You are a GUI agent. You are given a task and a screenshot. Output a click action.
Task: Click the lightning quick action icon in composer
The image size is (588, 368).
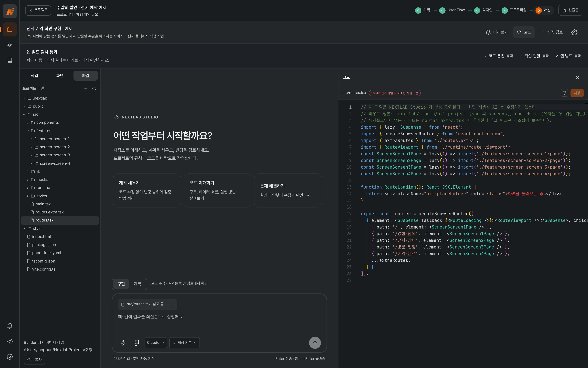(123, 343)
